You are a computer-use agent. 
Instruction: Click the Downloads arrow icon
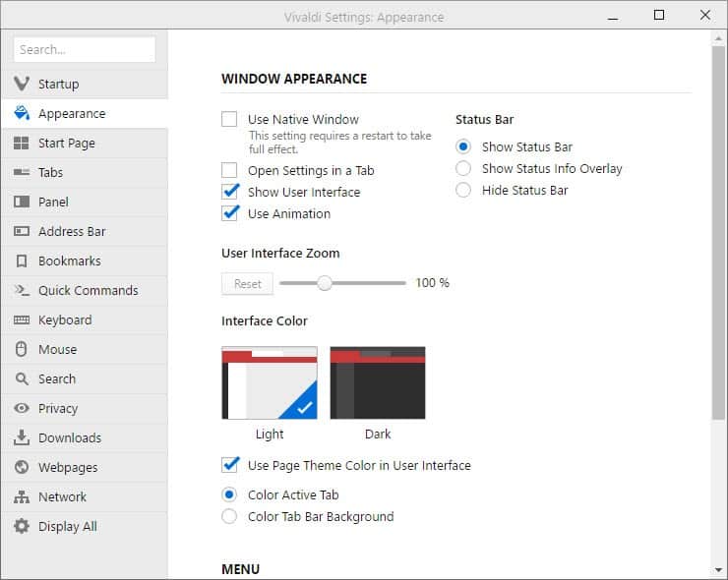click(21, 437)
